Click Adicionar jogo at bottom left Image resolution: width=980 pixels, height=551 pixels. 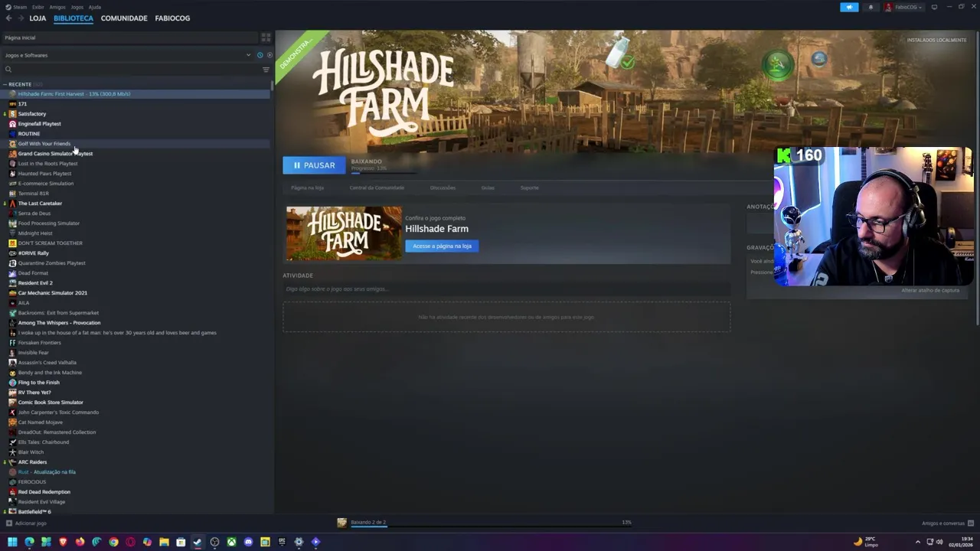click(26, 523)
